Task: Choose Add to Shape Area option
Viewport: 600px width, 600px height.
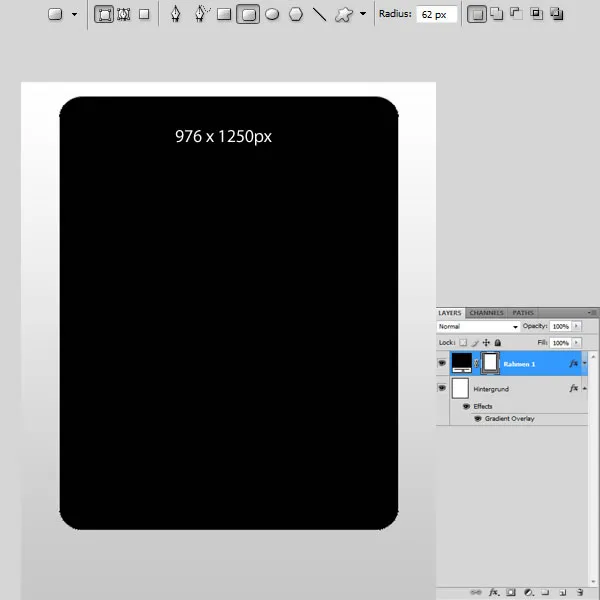Action: pyautogui.click(x=497, y=14)
